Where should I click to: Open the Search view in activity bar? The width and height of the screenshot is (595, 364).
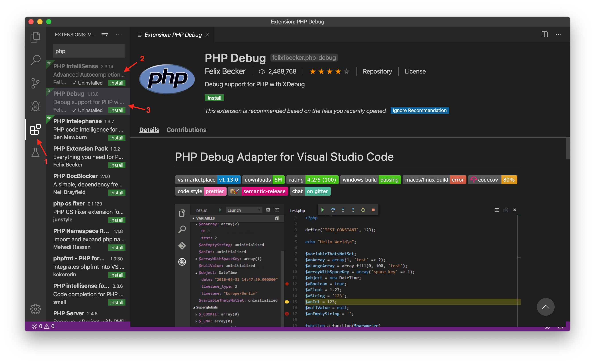click(x=35, y=60)
